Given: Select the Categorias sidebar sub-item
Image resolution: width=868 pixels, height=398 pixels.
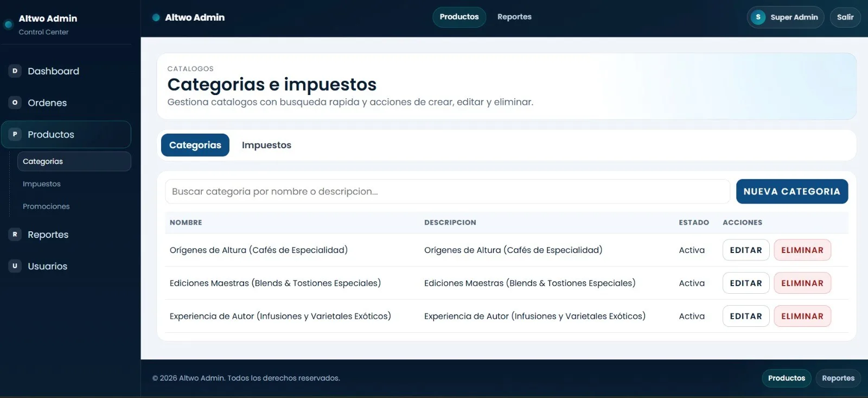Looking at the screenshot, I should coord(74,161).
